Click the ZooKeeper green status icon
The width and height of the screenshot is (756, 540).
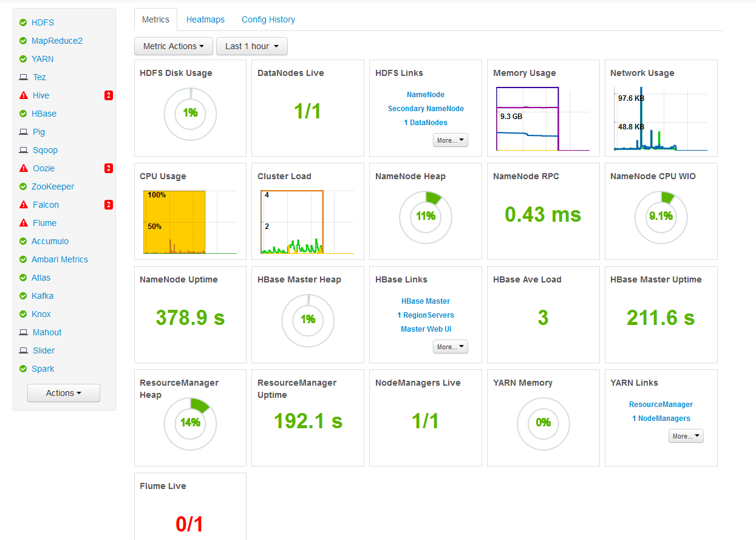(22, 186)
